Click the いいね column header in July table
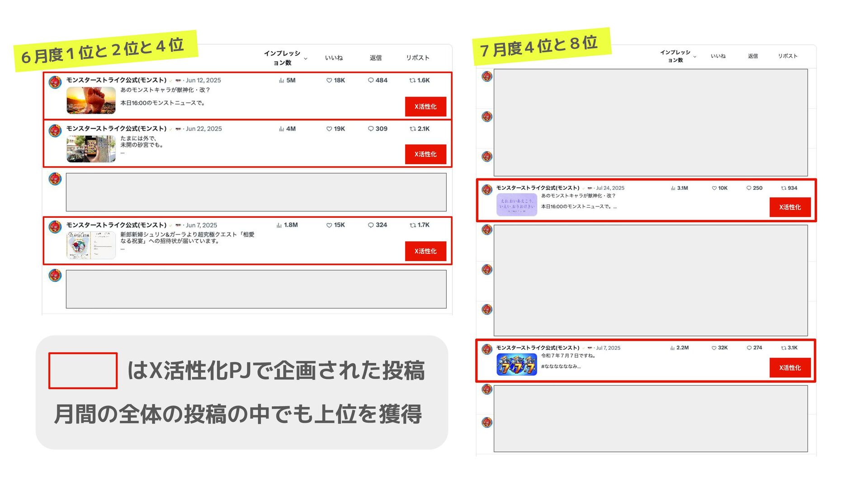868x488 pixels. (718, 56)
